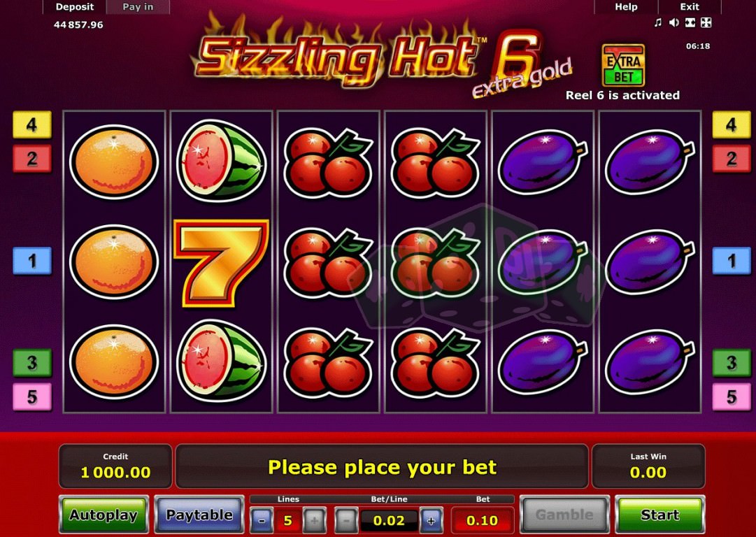Enable Autoplay mode
Screen dimensions: 756x537
[x=104, y=515]
